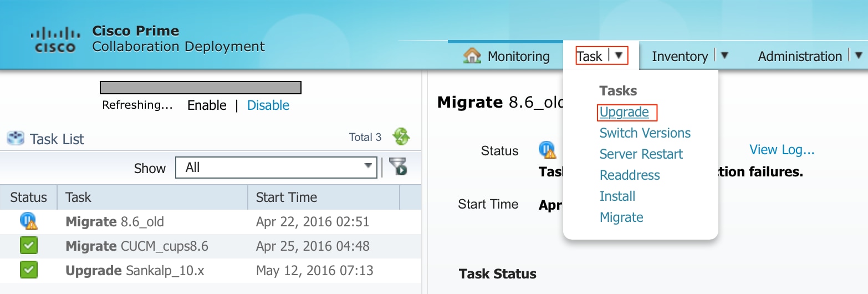Screen dimensions: 868x294
Task: Choose Install from Tasks menu
Action: point(617,196)
